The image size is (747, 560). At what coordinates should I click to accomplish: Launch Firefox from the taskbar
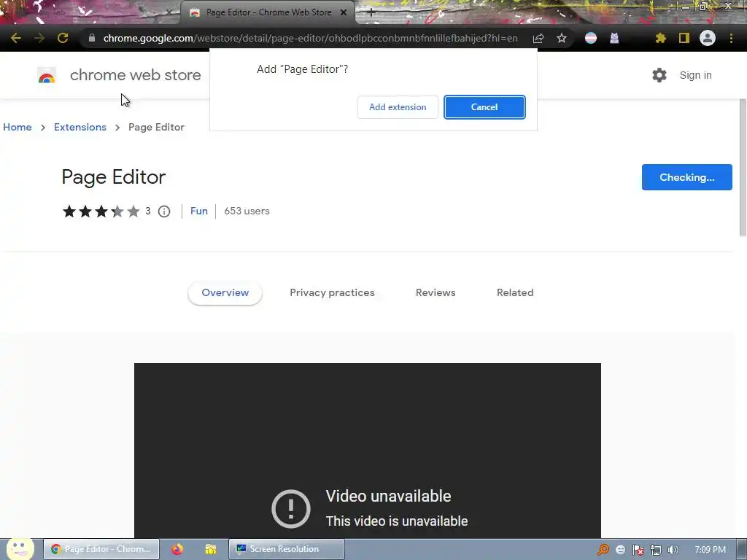click(x=177, y=549)
